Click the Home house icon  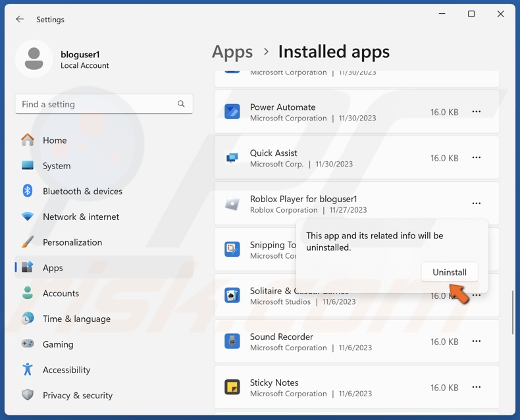click(28, 140)
